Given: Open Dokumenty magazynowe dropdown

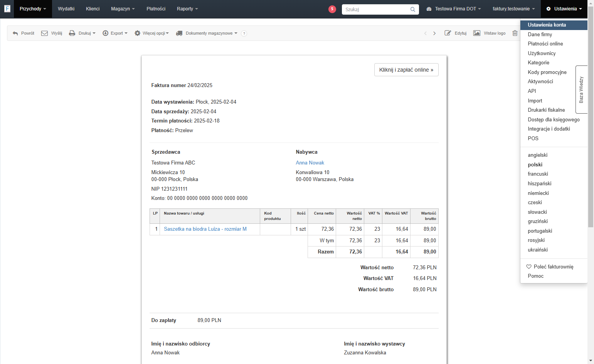Looking at the screenshot, I should point(207,33).
